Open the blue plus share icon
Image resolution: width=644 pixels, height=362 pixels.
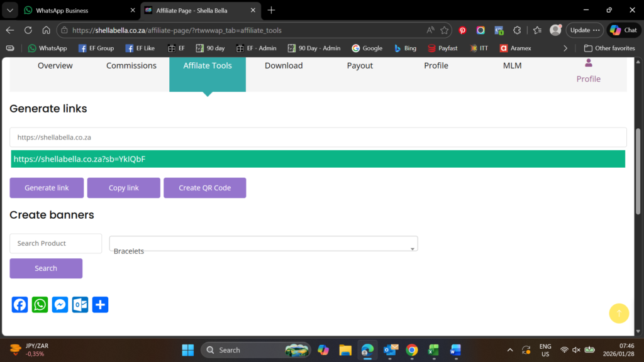point(101,305)
